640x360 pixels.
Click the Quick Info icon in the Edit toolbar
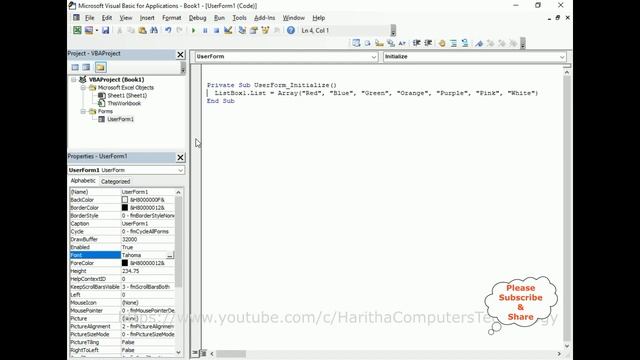point(379,43)
